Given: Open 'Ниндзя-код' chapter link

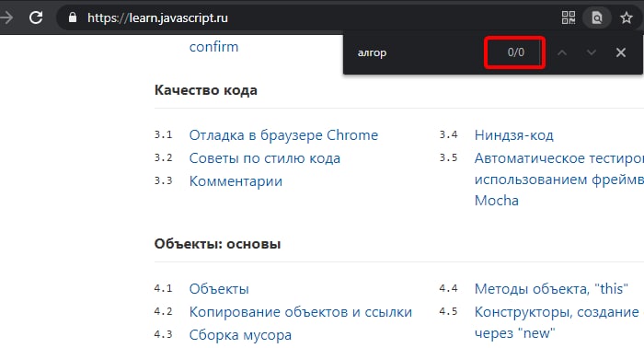Looking at the screenshot, I should point(513,135).
